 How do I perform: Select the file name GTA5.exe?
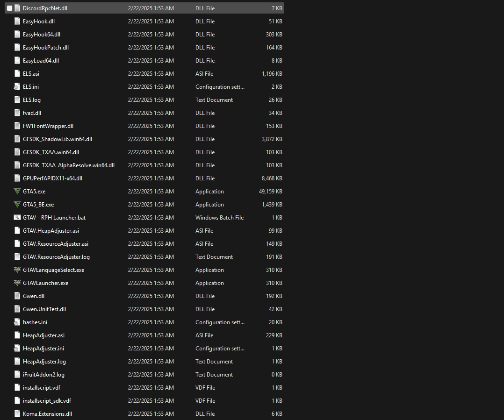[x=34, y=192]
